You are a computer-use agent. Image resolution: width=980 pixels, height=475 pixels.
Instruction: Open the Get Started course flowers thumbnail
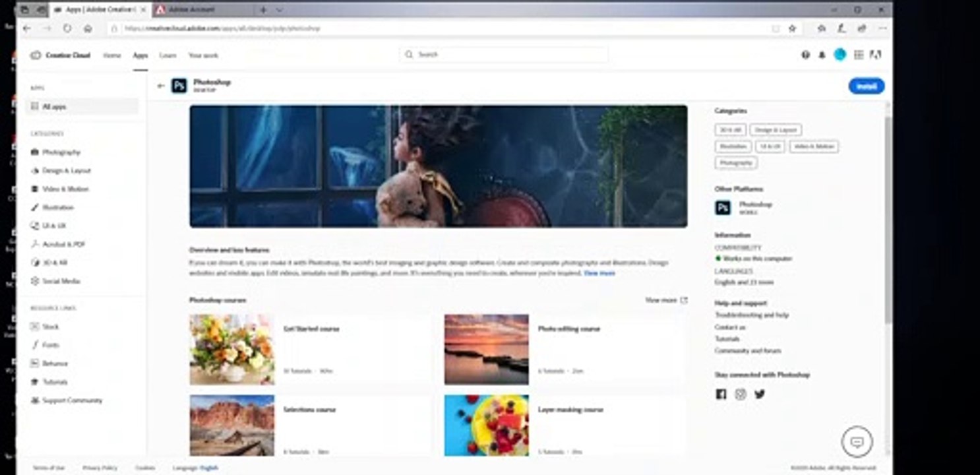coord(232,349)
